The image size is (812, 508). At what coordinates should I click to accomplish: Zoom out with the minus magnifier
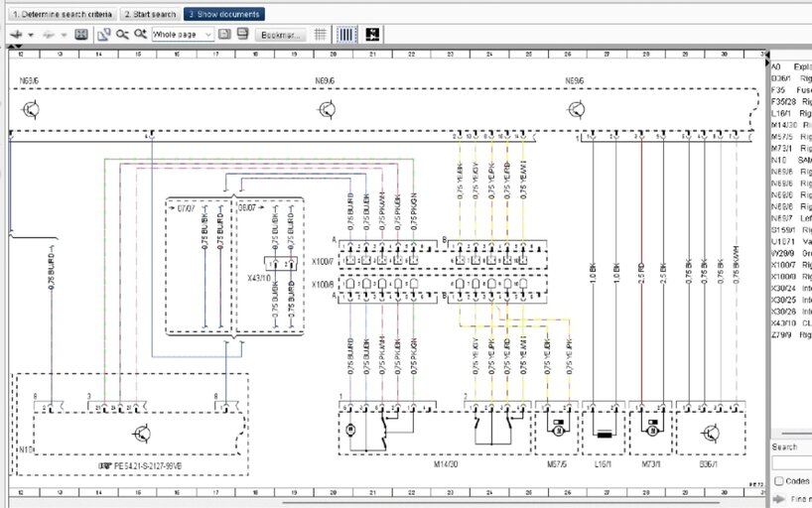pos(122,35)
